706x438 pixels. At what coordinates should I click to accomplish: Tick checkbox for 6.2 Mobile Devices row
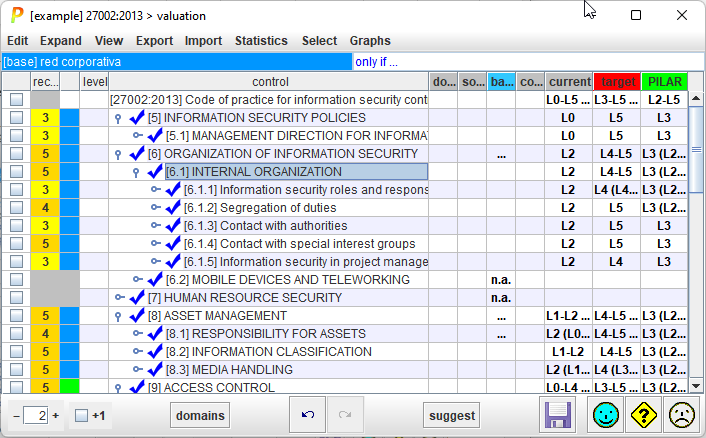[x=17, y=280]
